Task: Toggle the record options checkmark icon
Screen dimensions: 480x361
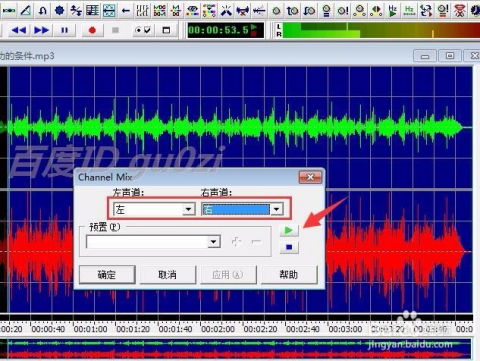Action: pos(143,31)
